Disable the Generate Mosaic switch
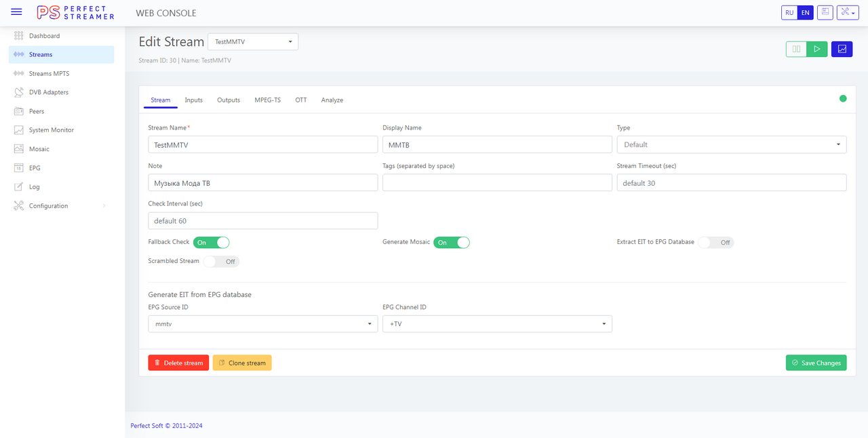Image resolution: width=868 pixels, height=438 pixels. coord(452,243)
